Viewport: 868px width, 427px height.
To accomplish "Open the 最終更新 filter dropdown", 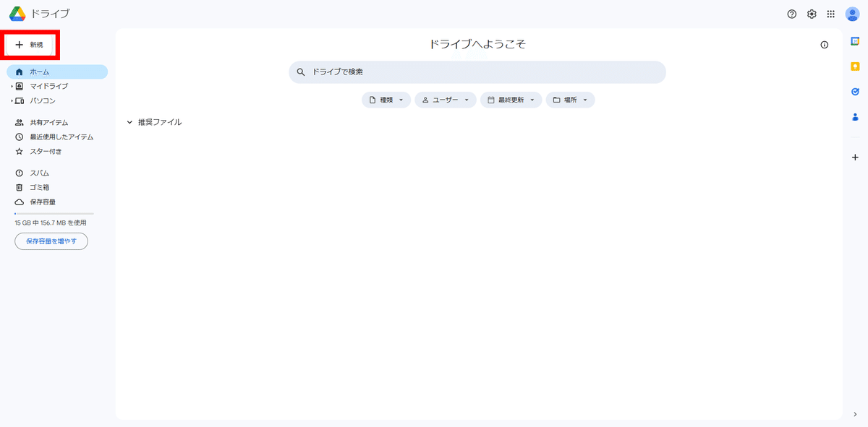I will tap(511, 100).
